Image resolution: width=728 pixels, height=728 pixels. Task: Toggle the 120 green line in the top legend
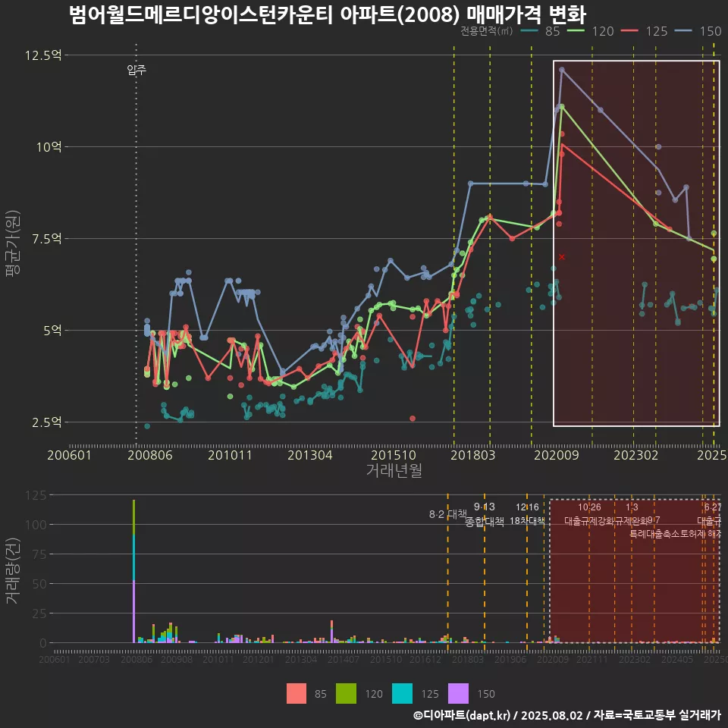[591, 31]
